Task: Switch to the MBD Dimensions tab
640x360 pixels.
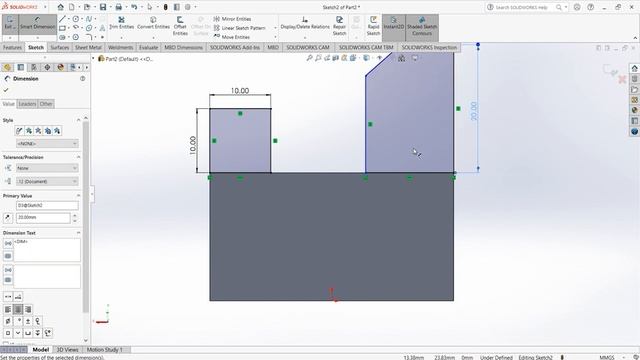Action: click(183, 47)
